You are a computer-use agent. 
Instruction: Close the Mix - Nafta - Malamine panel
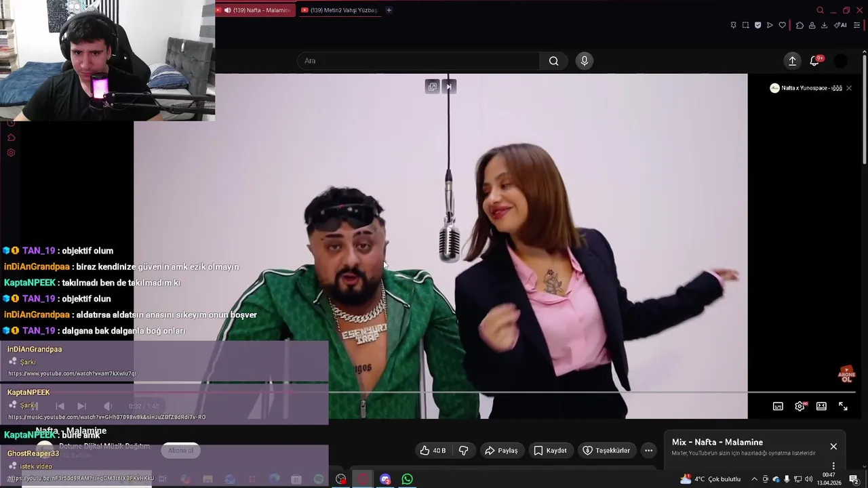(833, 446)
